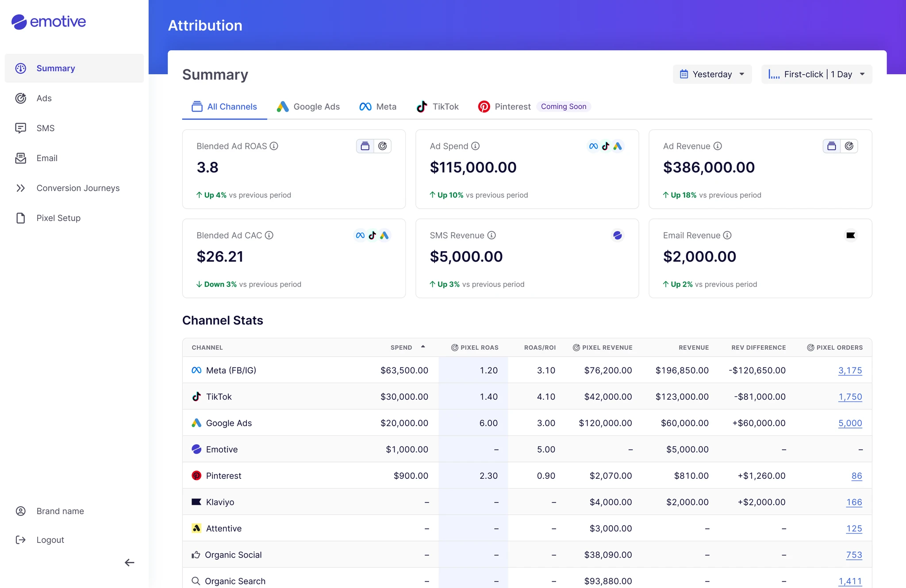Click the emotive logo in the sidebar
The image size is (906, 588).
(x=49, y=22)
